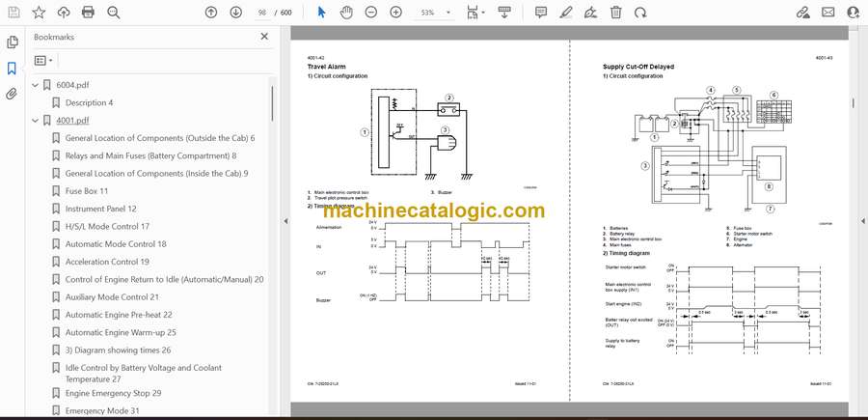Jump to Relays and Main Fuses bookmark
The height and width of the screenshot is (420, 868).
(x=150, y=155)
